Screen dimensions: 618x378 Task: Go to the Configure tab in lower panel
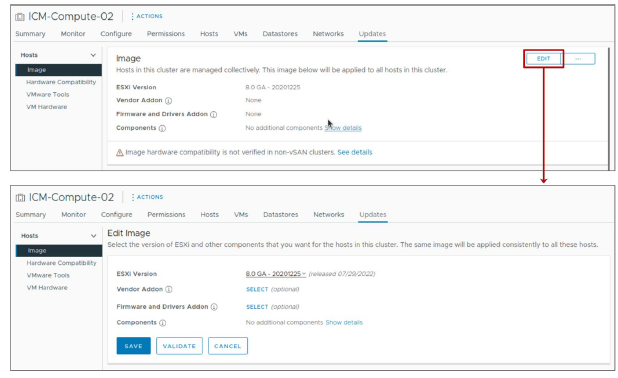coord(117,215)
